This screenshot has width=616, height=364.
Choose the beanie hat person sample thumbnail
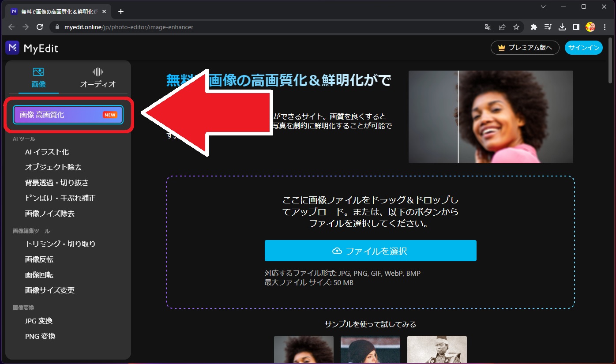370,349
